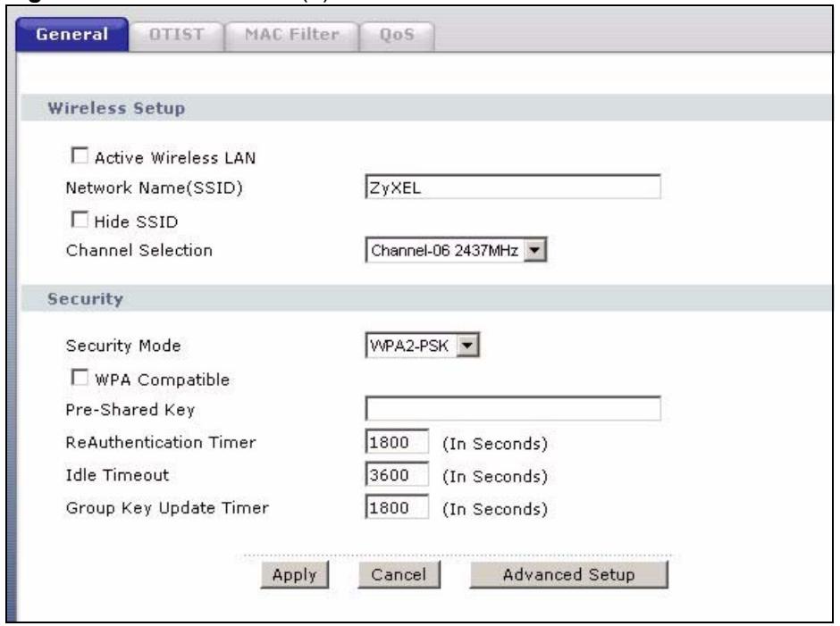The width and height of the screenshot is (840, 626).
Task: Click the ReAuthentication Timer label
Action: tap(161, 442)
